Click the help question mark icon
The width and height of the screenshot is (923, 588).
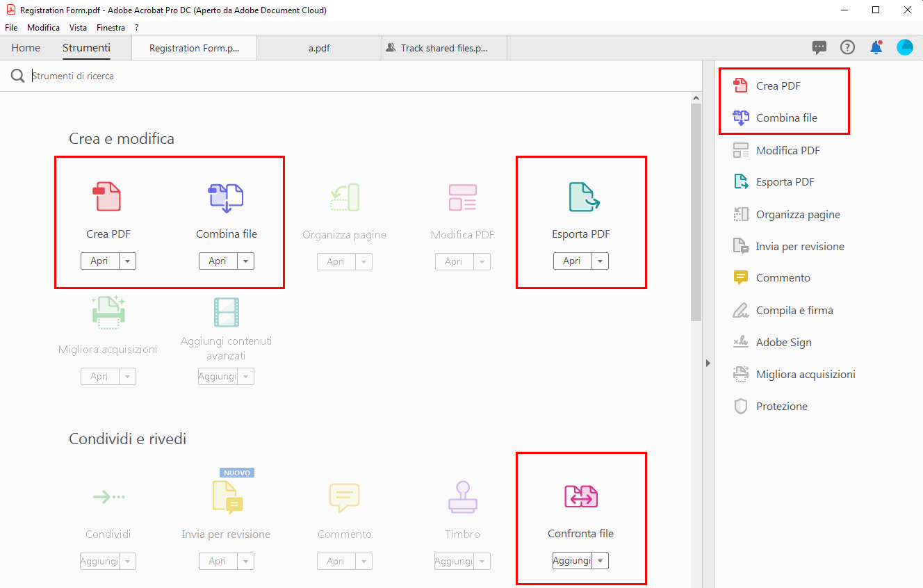(847, 47)
